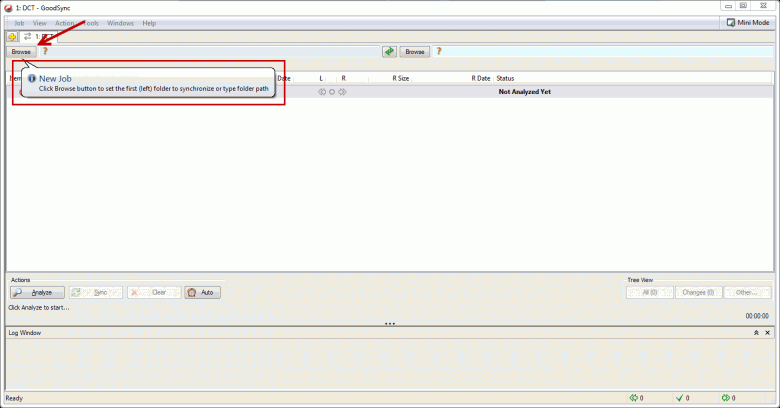Click the L column header

(320, 79)
